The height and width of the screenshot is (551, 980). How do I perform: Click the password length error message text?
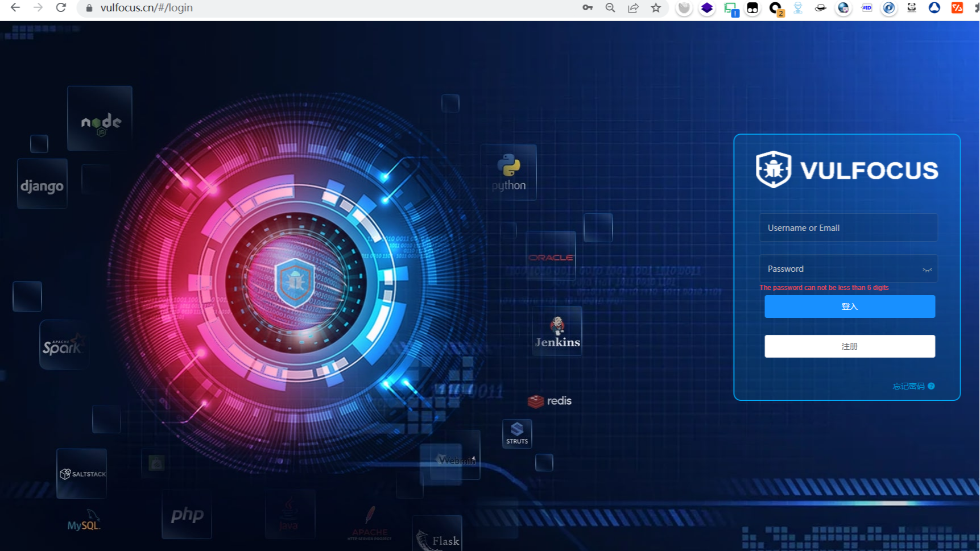tap(824, 288)
